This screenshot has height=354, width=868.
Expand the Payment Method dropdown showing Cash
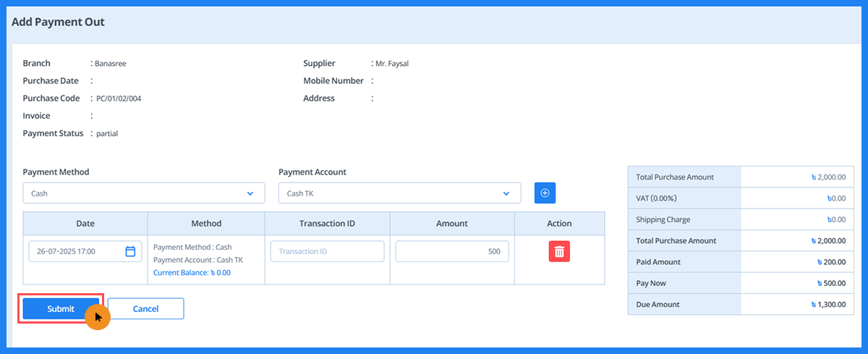[x=143, y=193]
